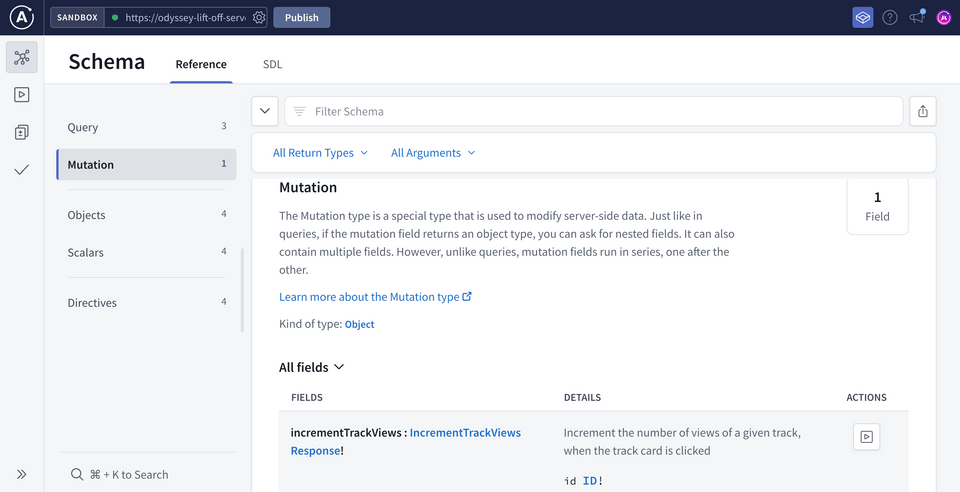The width and height of the screenshot is (960, 492).
Task: Click the Object kind of type link
Action: click(x=359, y=324)
